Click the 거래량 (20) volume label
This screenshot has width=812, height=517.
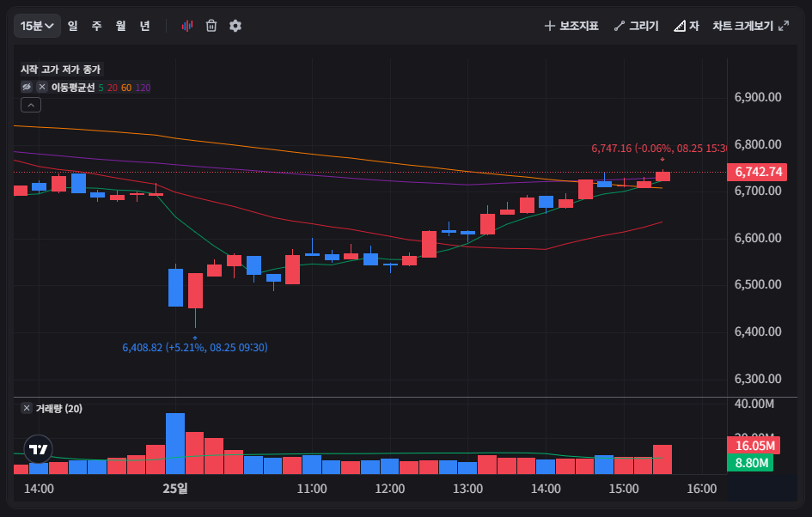(x=59, y=408)
